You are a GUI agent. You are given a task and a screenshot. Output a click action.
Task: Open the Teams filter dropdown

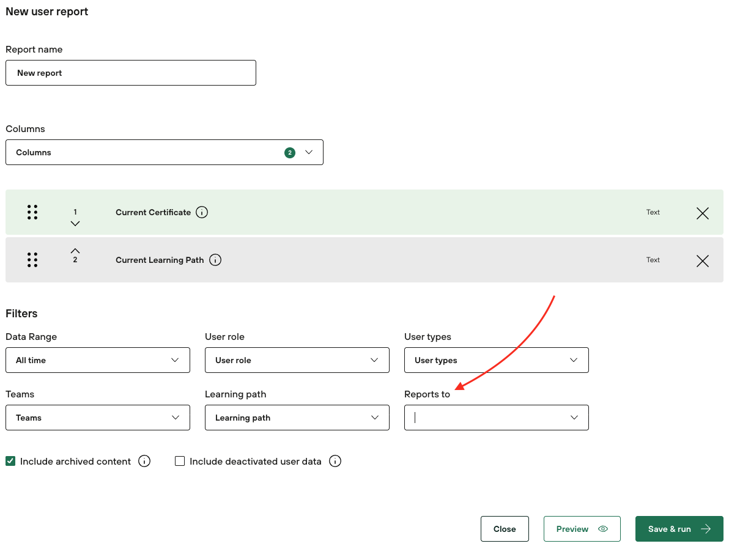click(x=98, y=418)
